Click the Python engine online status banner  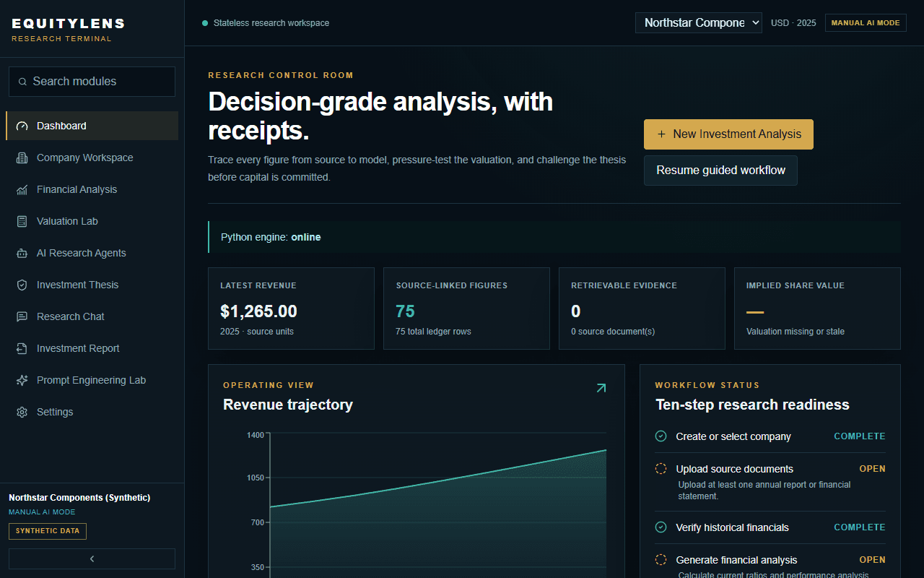click(554, 237)
